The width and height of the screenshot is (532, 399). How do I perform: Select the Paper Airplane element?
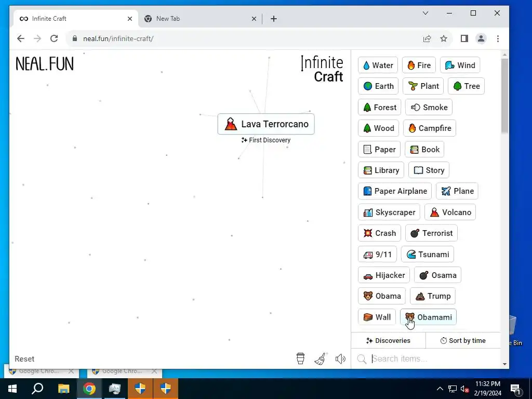pos(395,191)
